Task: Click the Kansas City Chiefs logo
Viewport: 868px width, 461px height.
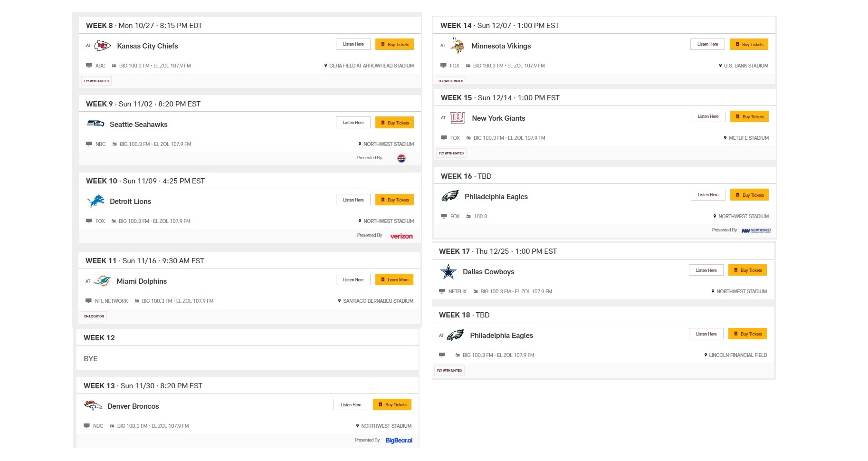Action: click(103, 46)
